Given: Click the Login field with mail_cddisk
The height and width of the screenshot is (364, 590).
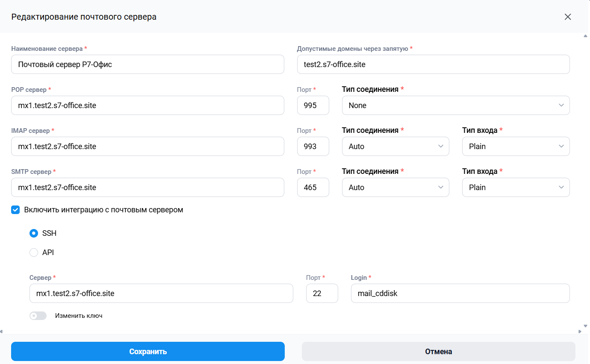Looking at the screenshot, I should (x=460, y=294).
